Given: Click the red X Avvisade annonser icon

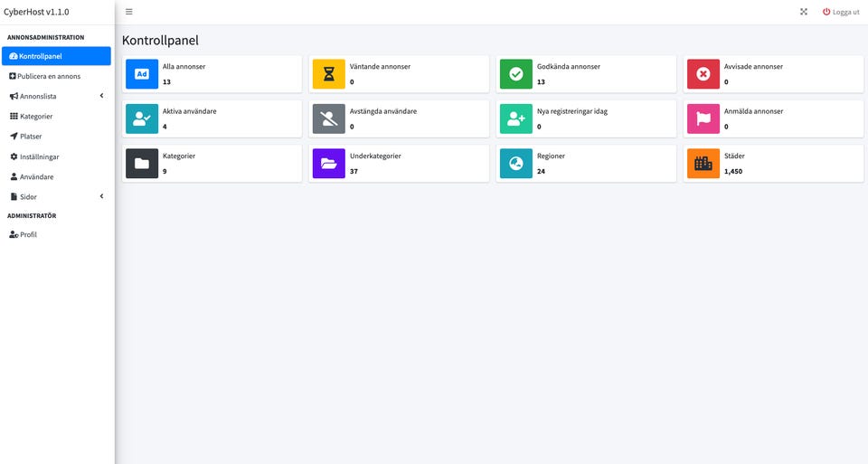Looking at the screenshot, I should tap(703, 74).
